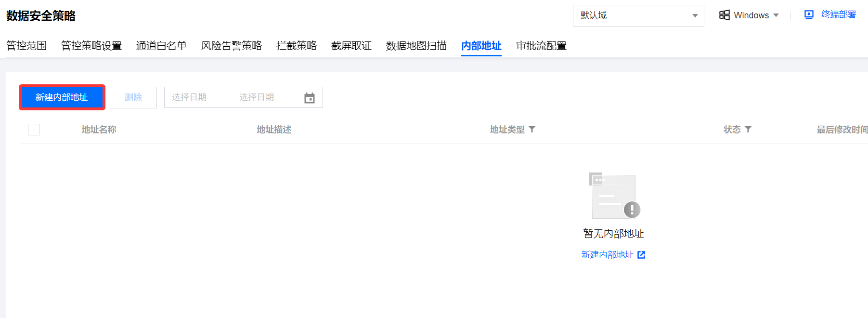Select the 数据地图扫描 tab
868x318 pixels.
pyautogui.click(x=416, y=46)
